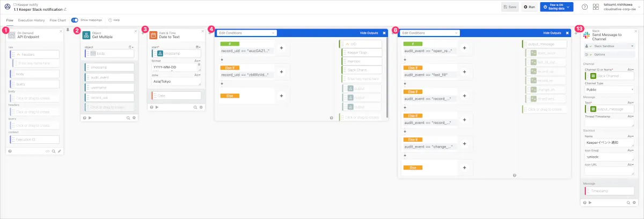The image size is (644, 219).
Task: Toggle Flow is ON saving data button
Action: tap(555, 7)
